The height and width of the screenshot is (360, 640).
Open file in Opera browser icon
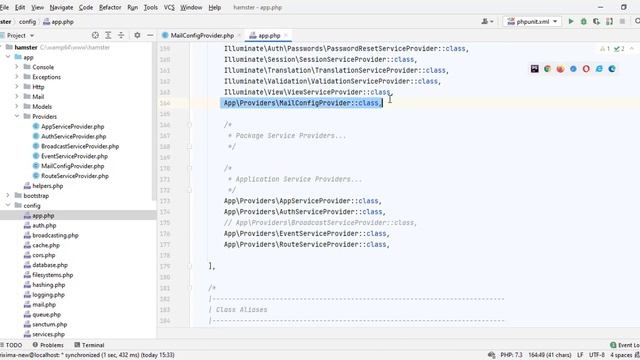586,69
